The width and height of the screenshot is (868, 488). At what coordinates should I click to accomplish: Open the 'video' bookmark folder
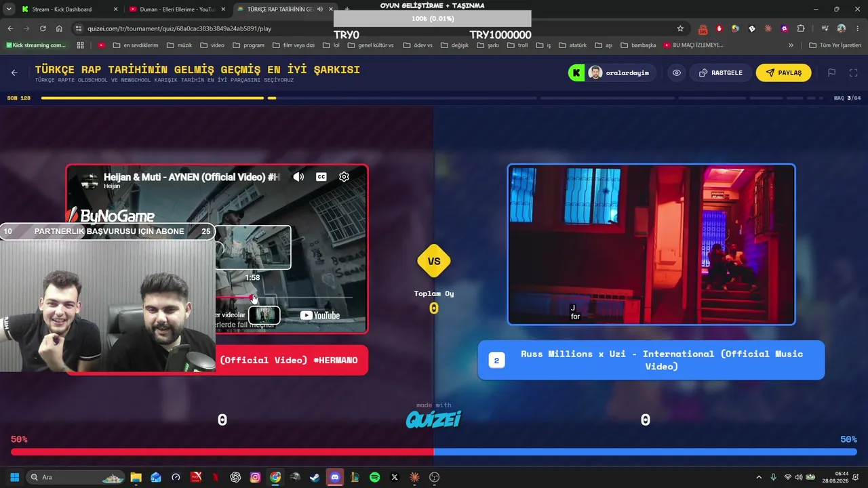(x=212, y=45)
